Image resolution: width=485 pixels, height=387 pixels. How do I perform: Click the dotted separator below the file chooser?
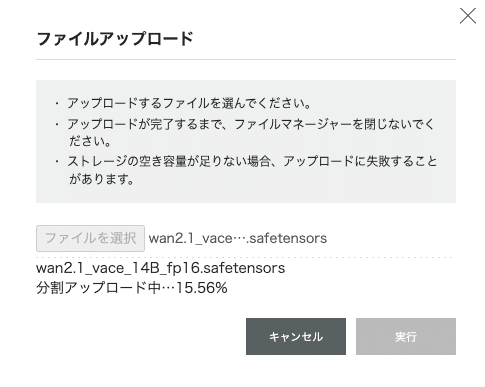tap(246, 257)
